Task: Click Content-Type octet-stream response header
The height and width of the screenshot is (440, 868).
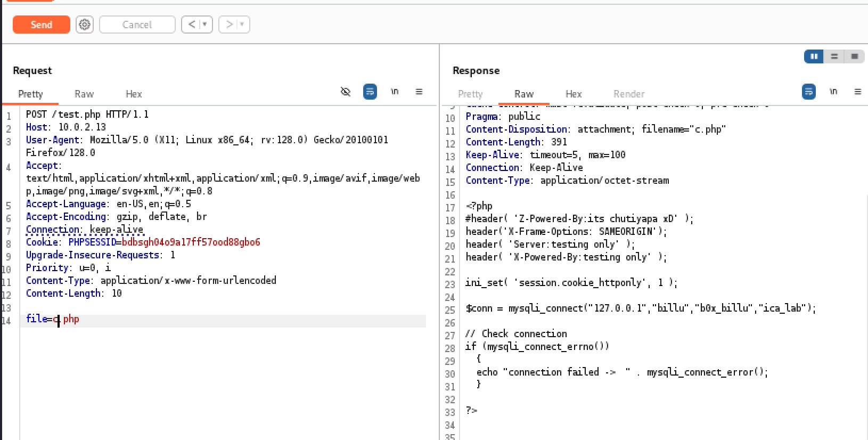Action: [x=567, y=181]
